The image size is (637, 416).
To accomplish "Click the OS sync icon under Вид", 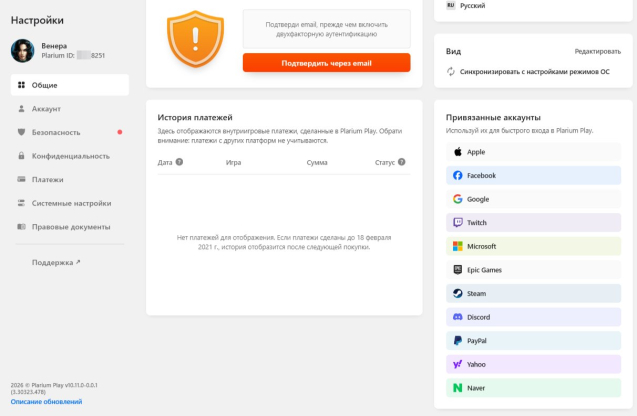I will coord(452,71).
